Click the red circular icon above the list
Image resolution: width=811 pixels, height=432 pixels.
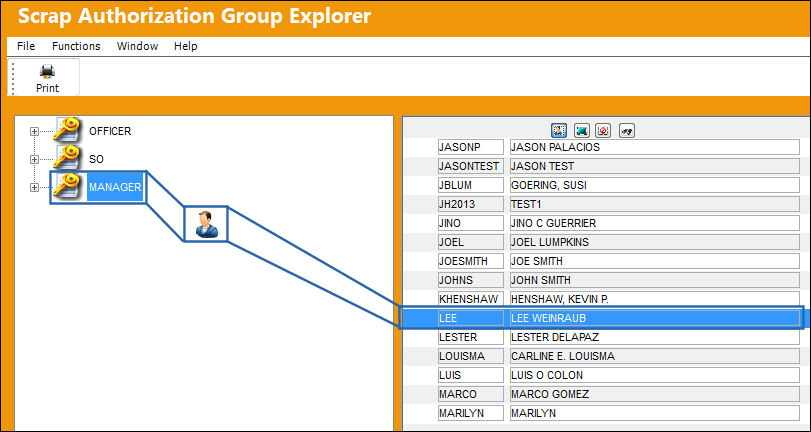tap(603, 130)
